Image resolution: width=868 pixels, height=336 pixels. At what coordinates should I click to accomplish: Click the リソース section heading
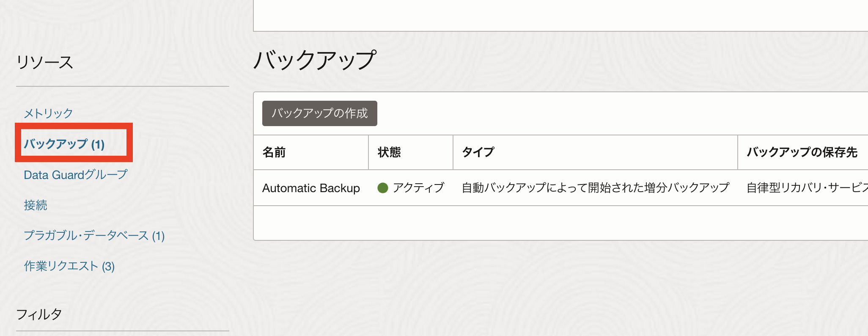pos(45,63)
